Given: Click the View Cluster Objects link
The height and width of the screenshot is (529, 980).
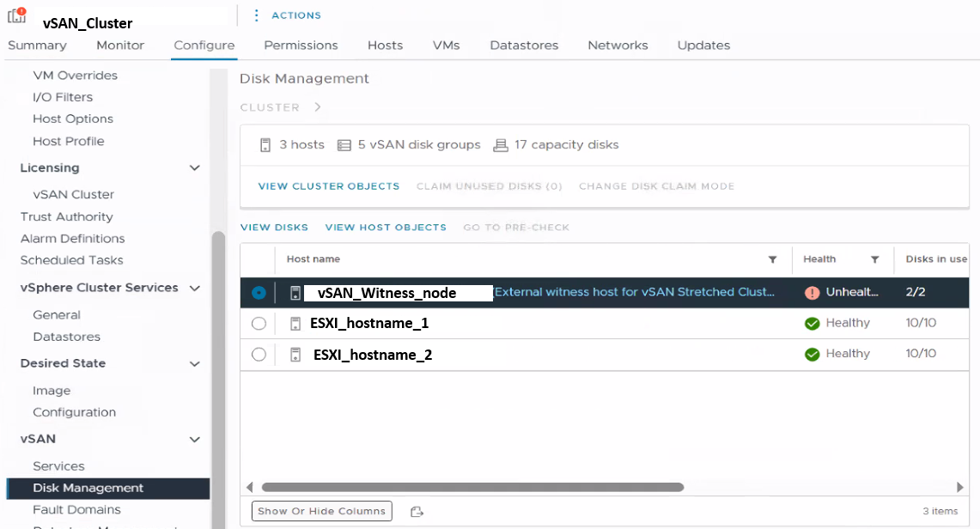Looking at the screenshot, I should [328, 186].
